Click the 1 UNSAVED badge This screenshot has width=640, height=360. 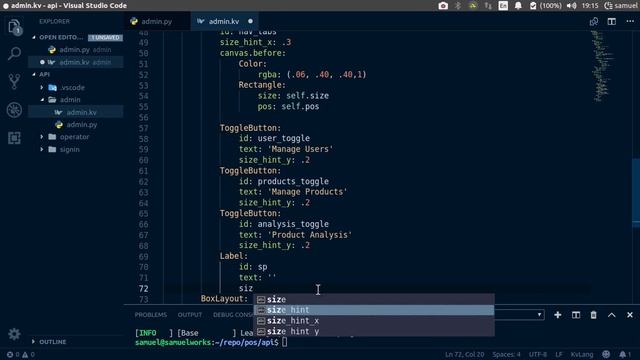(x=105, y=37)
